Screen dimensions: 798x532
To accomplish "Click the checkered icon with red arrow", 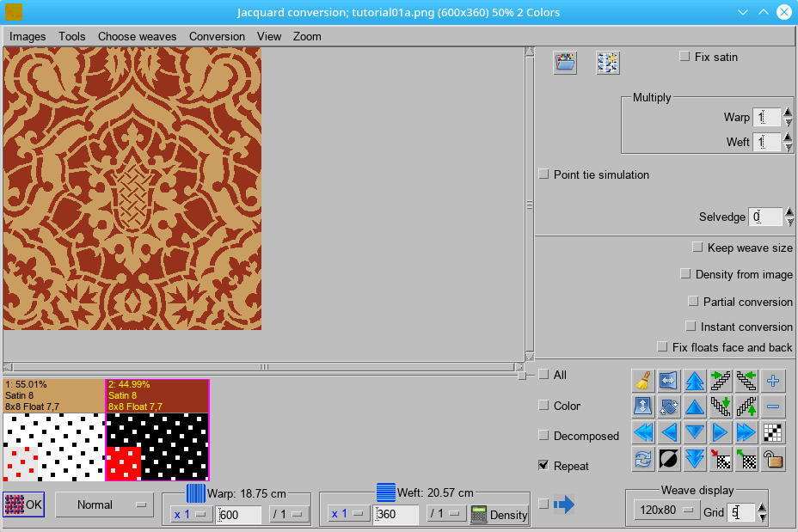I will (721, 459).
